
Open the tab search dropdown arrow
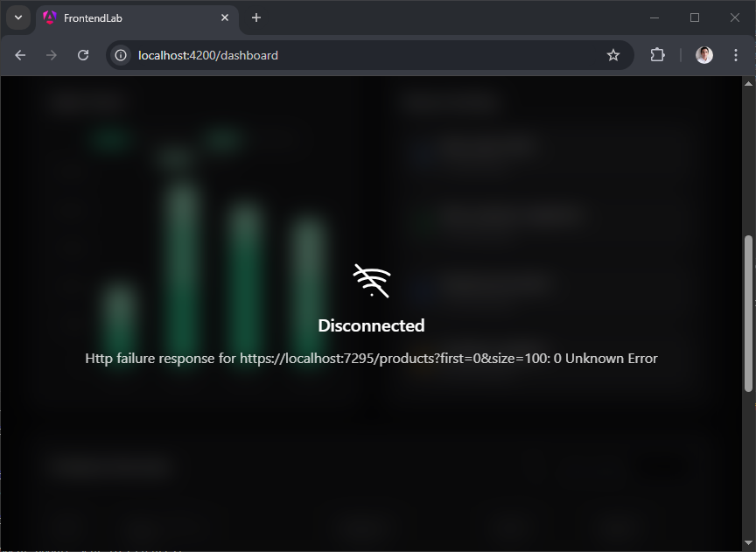click(18, 17)
